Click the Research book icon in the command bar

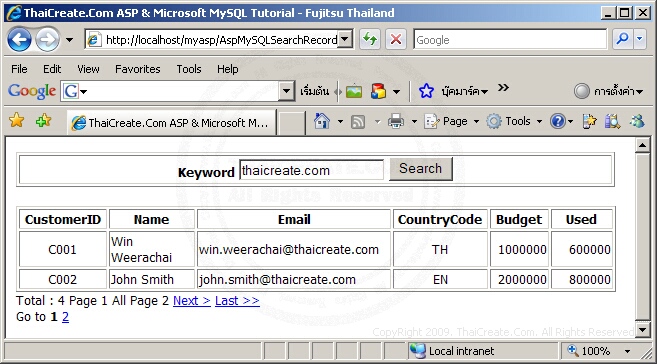(x=612, y=121)
